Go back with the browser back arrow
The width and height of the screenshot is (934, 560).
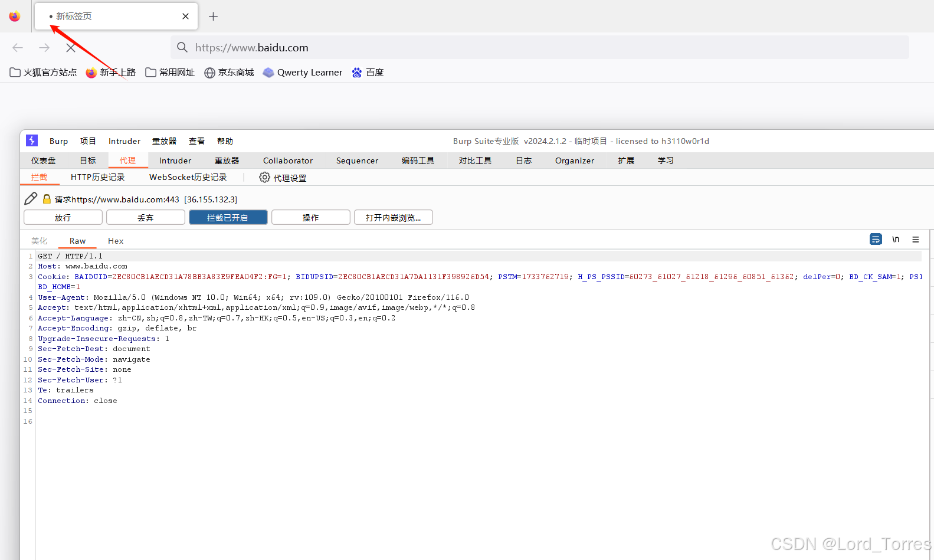[x=18, y=48]
